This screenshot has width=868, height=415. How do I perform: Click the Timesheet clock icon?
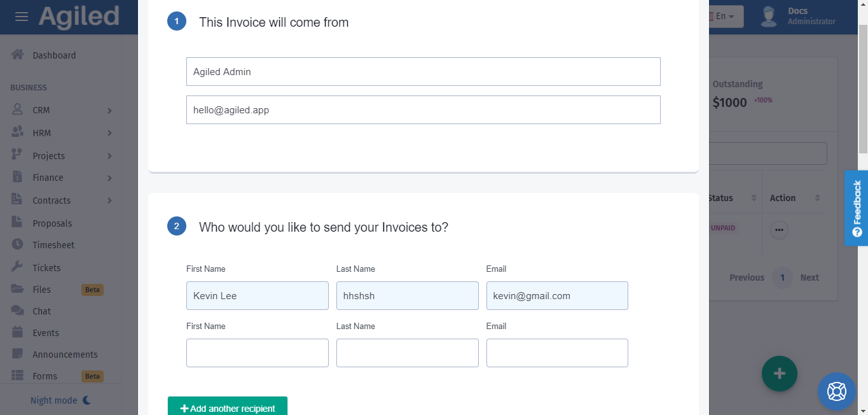pos(18,244)
